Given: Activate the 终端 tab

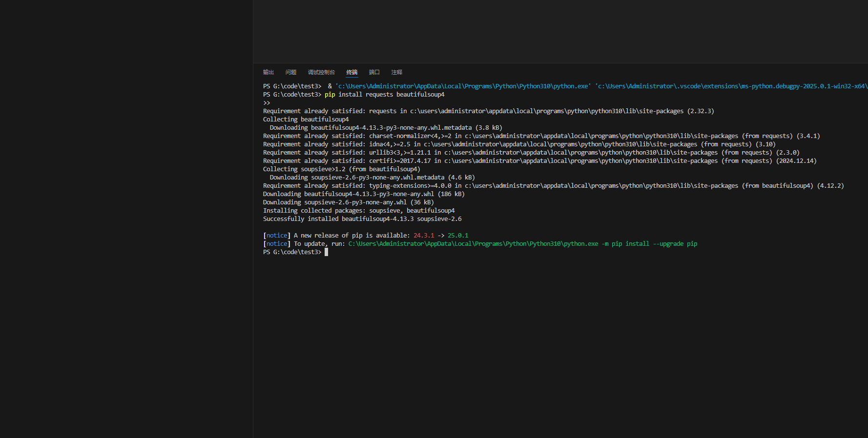Looking at the screenshot, I should 352,72.
